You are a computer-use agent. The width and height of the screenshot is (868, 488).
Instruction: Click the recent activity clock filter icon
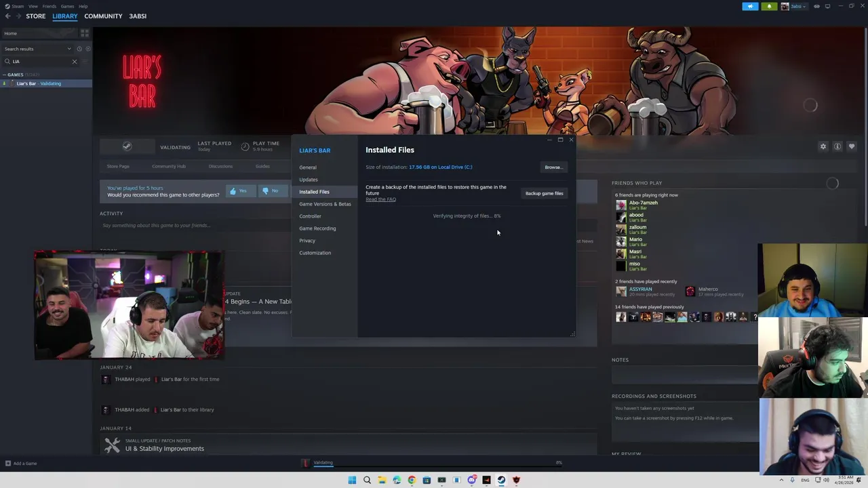click(79, 49)
